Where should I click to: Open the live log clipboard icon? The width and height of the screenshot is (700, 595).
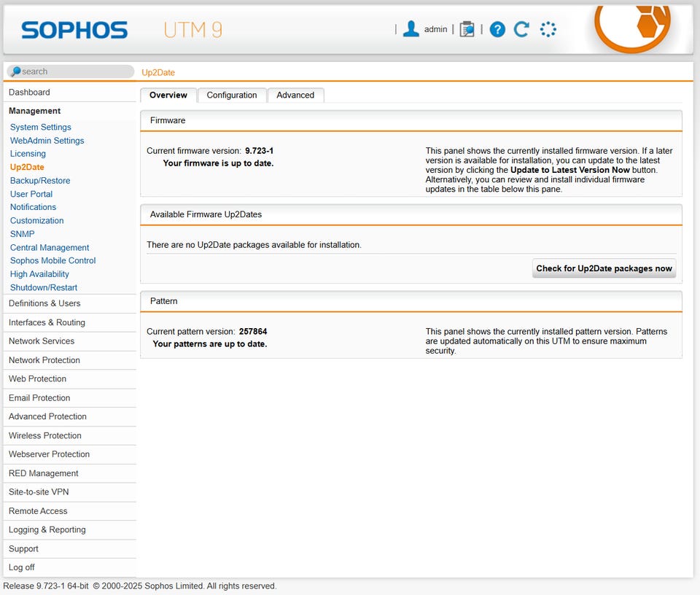pyautogui.click(x=467, y=29)
